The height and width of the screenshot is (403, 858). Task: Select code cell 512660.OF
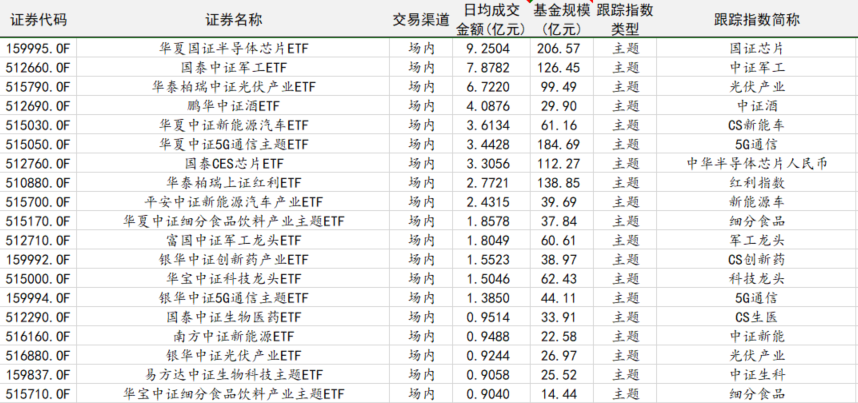tap(38, 68)
